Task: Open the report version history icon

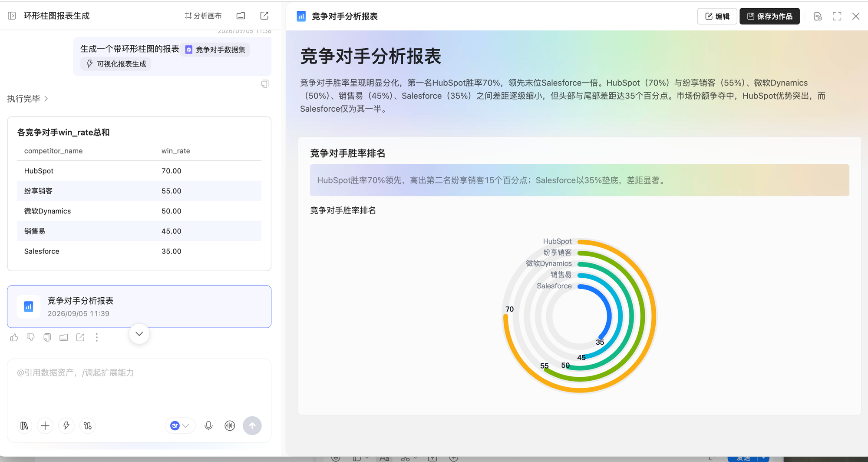Action: pos(818,16)
